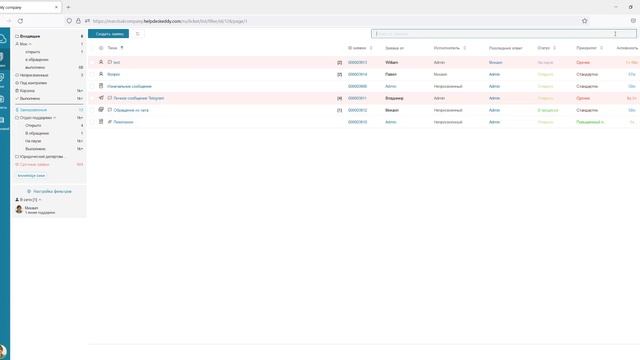Click the small button below 'Срочные заявки'
The width and height of the screenshot is (640, 360).
tap(31, 176)
